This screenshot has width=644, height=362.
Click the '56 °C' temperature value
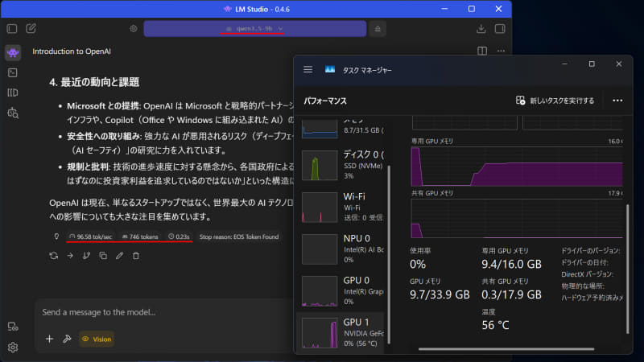(495, 325)
